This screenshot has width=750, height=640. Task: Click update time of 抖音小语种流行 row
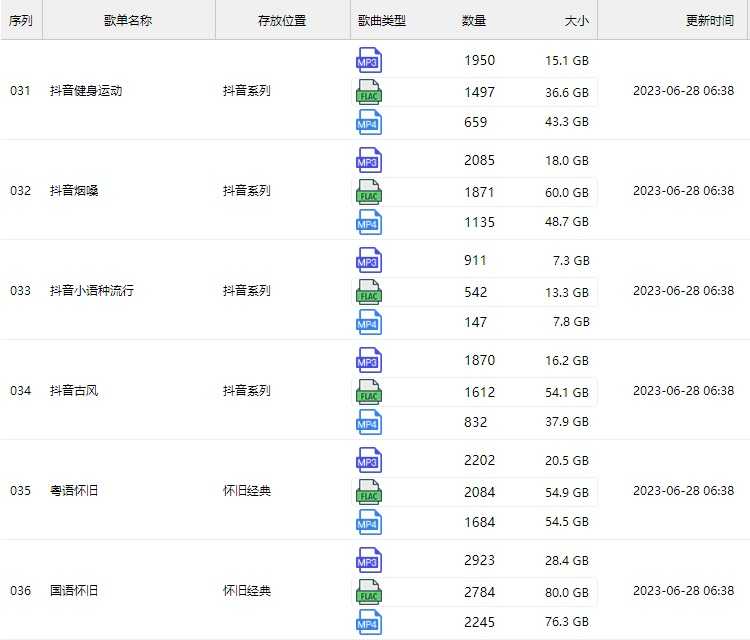pos(684,290)
